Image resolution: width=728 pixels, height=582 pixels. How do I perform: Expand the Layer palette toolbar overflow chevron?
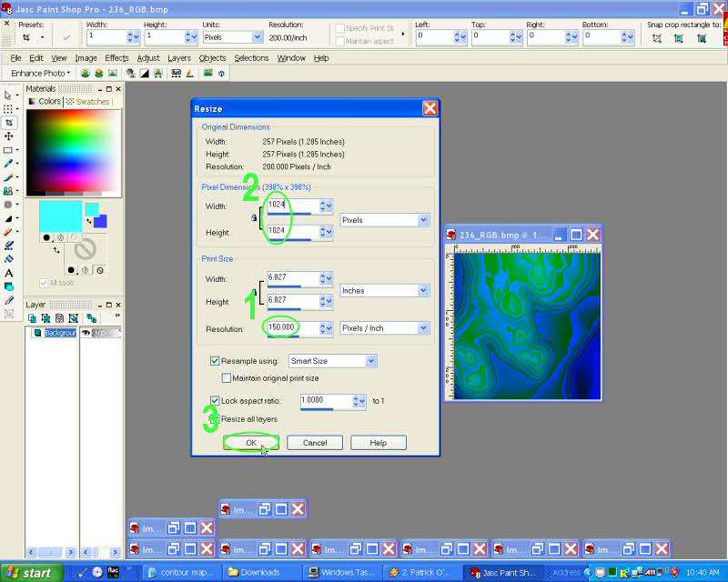[117, 316]
